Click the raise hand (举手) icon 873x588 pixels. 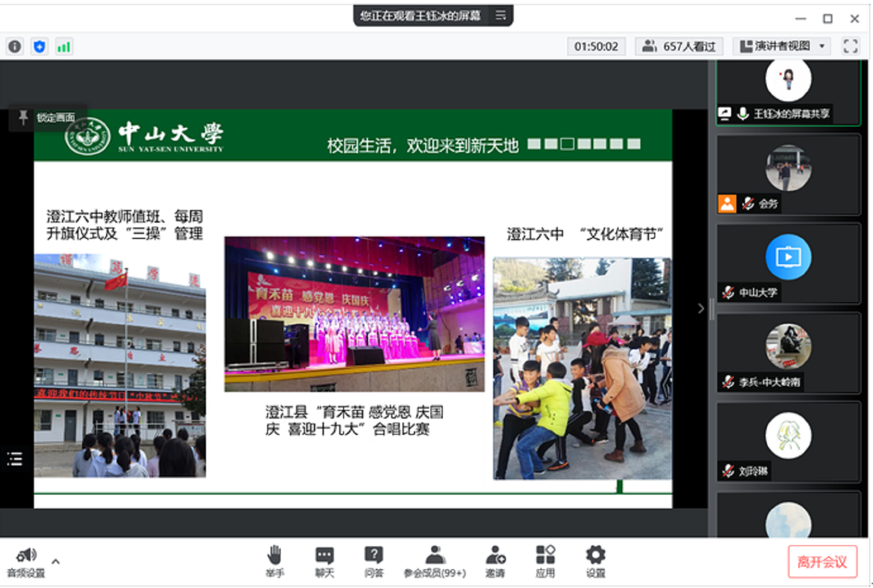tap(274, 556)
